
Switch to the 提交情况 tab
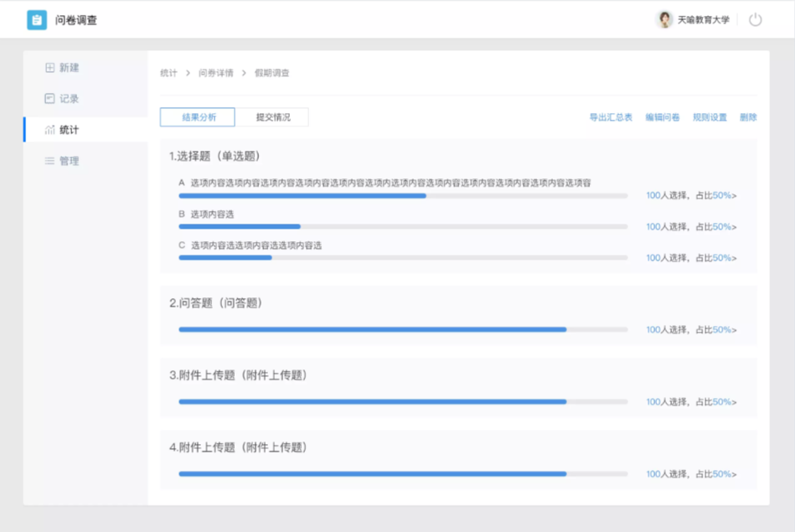[x=272, y=117]
